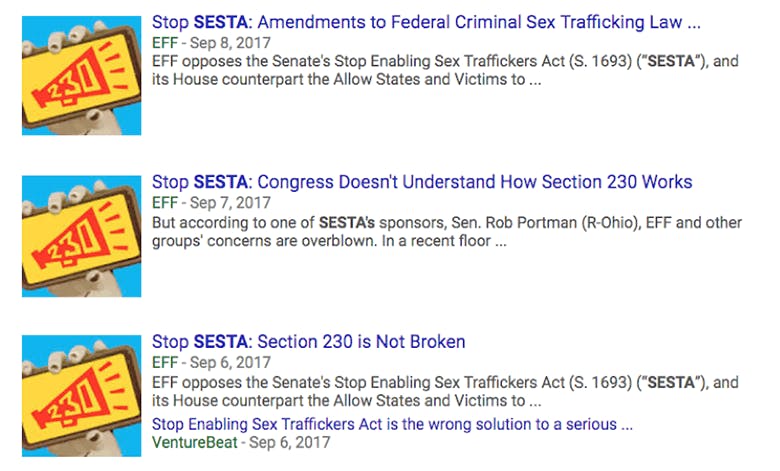This screenshot has height=471, width=780.
Task: Select the EFF Sep 6, 2017 date text
Action: [230, 363]
